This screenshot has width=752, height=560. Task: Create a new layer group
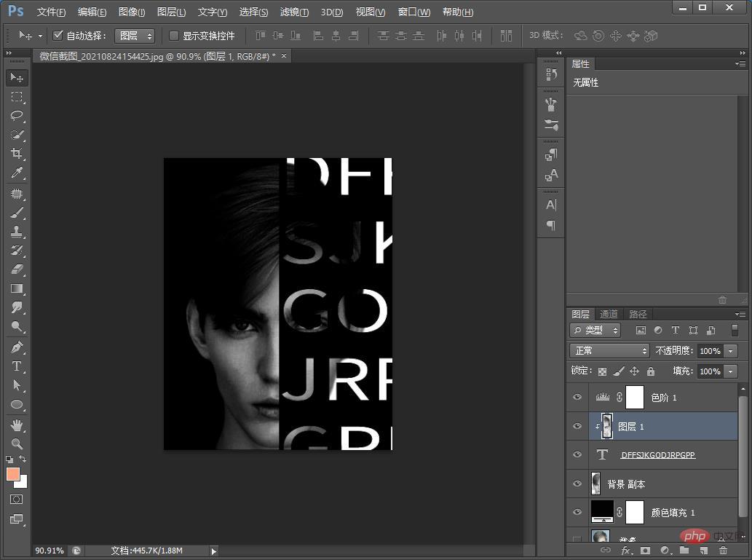point(684,551)
